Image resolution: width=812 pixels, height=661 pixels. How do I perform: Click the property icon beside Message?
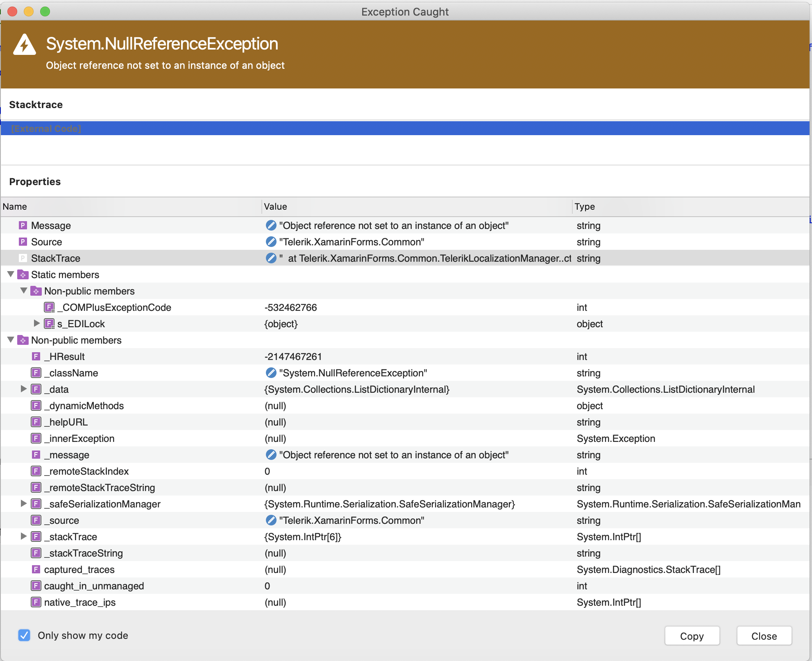pos(23,225)
